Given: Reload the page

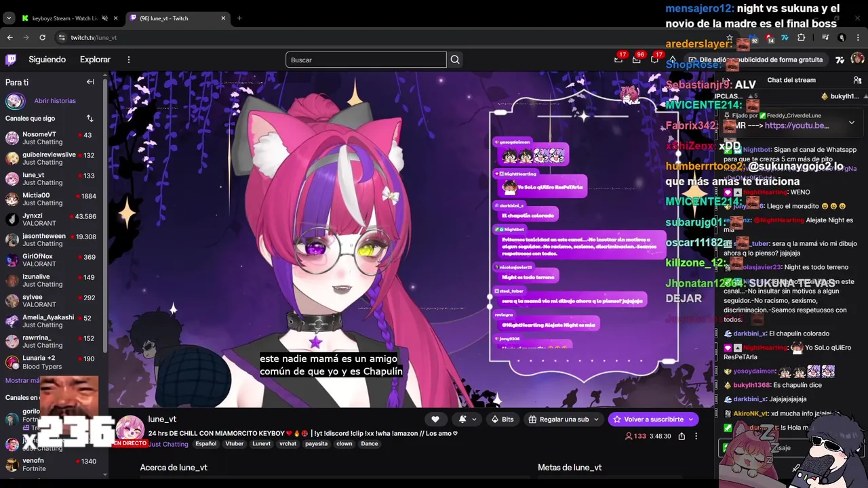Looking at the screenshot, I should pyautogui.click(x=42, y=37).
